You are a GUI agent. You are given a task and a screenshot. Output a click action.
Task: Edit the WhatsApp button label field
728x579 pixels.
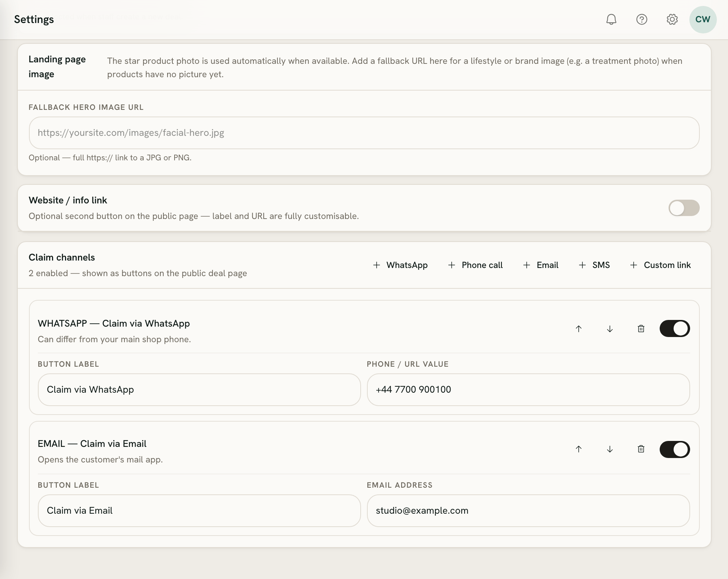point(199,390)
